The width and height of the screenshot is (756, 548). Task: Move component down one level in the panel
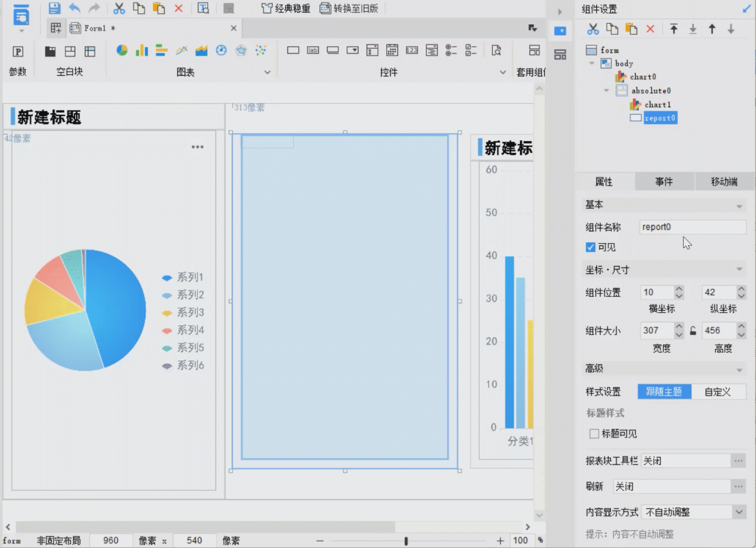tap(731, 29)
